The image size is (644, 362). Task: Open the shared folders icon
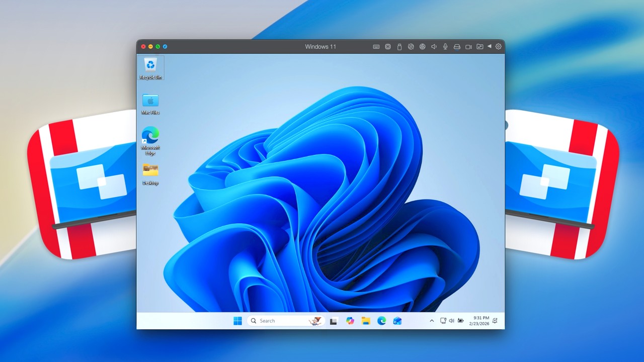click(x=480, y=47)
